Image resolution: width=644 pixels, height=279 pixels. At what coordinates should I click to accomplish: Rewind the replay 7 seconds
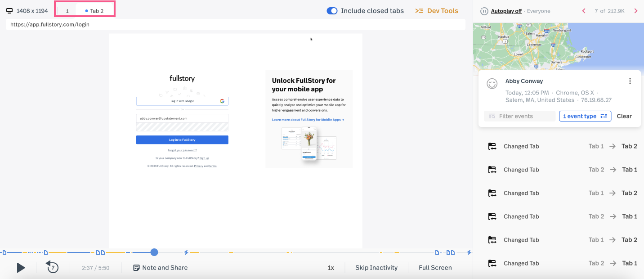point(52,267)
